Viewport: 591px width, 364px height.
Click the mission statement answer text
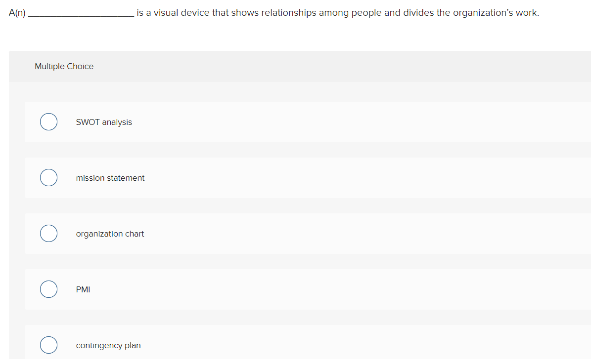pyautogui.click(x=110, y=178)
